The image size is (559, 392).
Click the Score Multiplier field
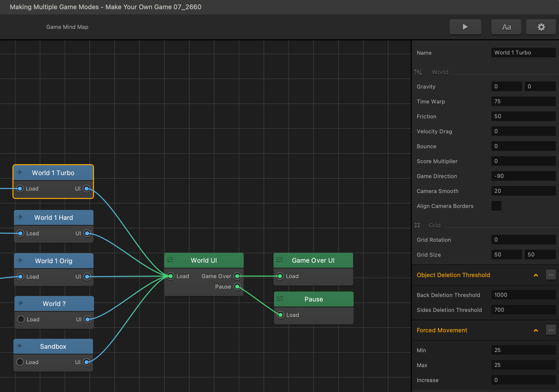coord(523,161)
